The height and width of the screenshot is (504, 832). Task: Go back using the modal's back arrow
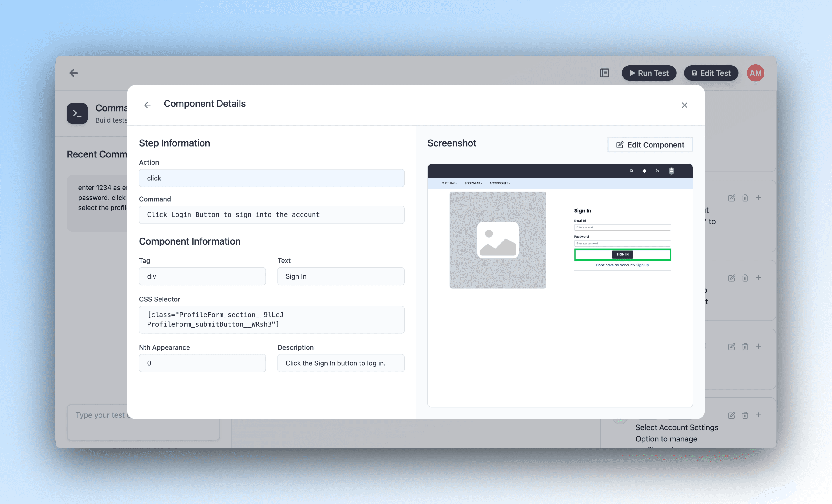[147, 105]
